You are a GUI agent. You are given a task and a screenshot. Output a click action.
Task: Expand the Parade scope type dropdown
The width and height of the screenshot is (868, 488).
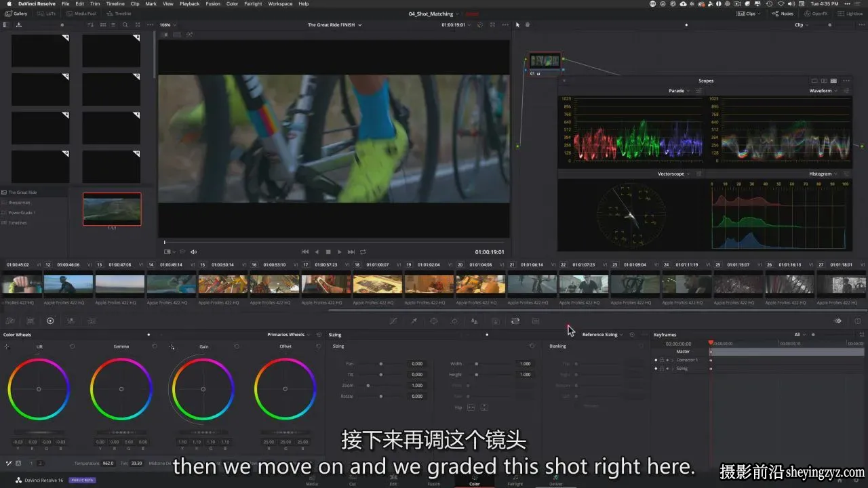point(678,91)
